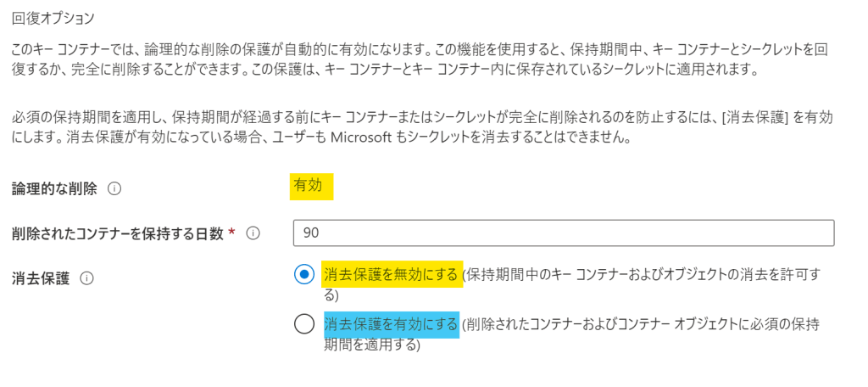Click info icon next to 削除されたコンテナーを保持する日数
This screenshot has height=387, width=868.
253,233
